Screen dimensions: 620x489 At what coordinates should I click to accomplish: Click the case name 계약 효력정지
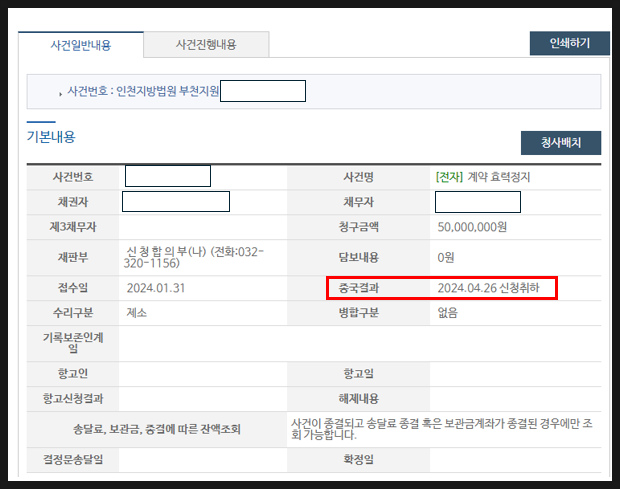483,177
